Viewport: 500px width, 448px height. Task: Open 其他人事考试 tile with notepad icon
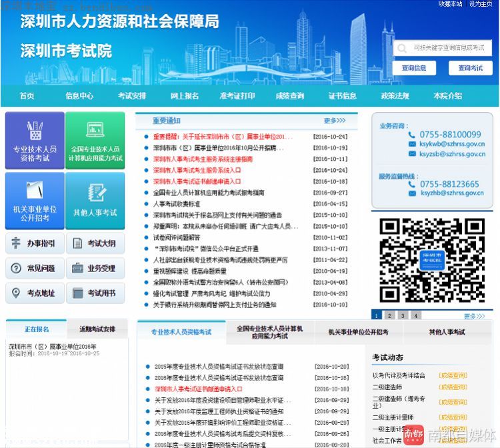pos(95,201)
